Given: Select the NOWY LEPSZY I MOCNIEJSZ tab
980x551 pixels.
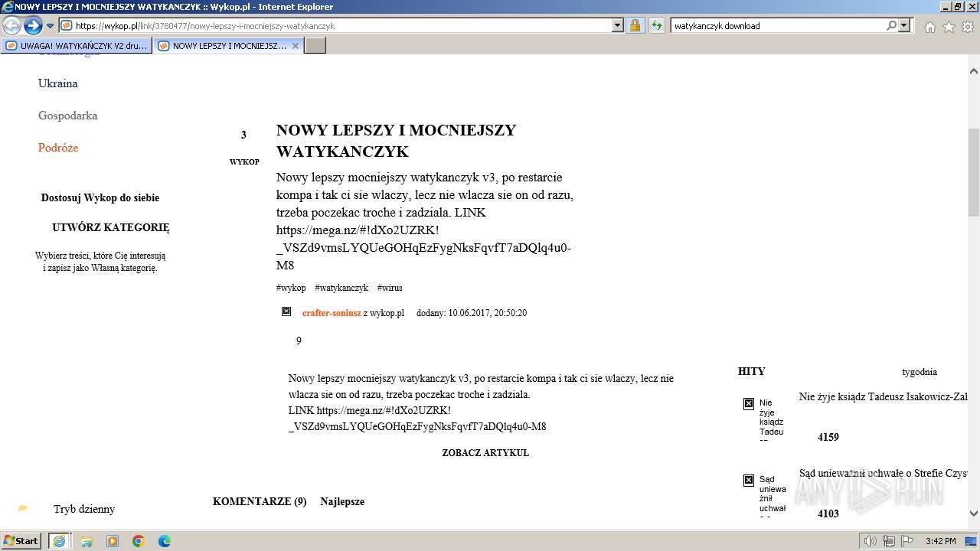Looking at the screenshot, I should [222, 46].
